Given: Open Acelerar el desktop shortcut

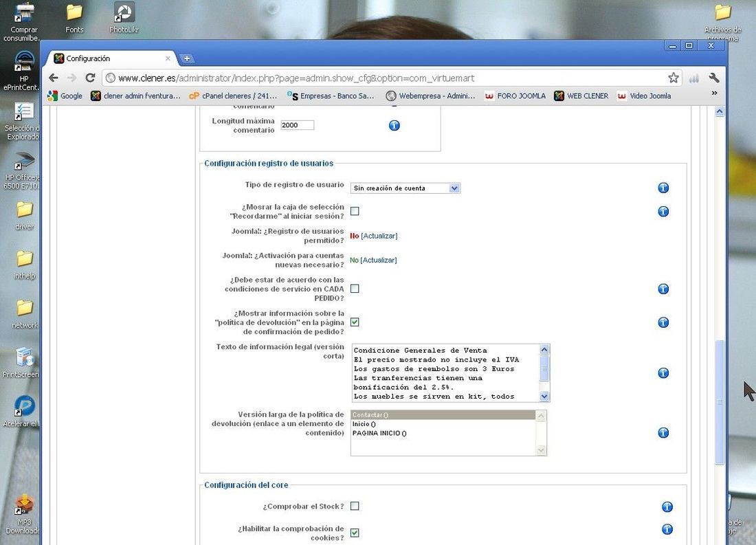Looking at the screenshot, I should (22, 412).
